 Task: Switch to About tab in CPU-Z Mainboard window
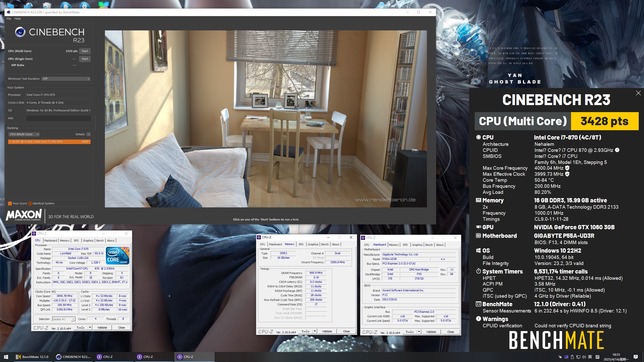point(440,245)
